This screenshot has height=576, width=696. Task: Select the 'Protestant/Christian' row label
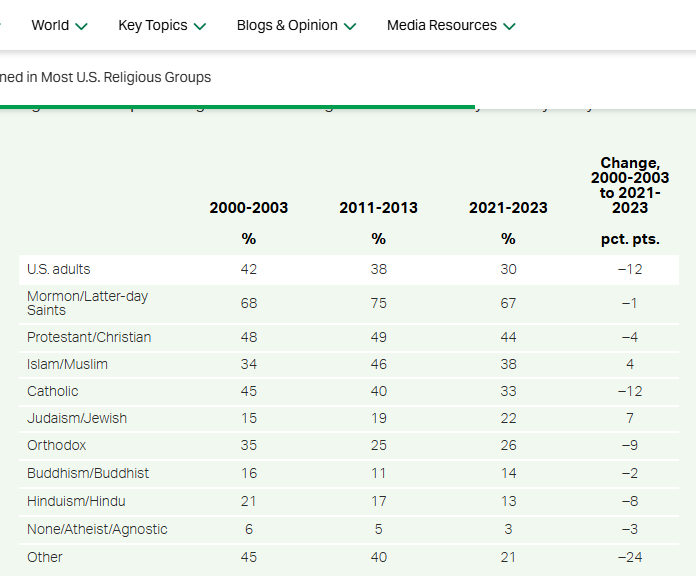pyautogui.click(x=89, y=337)
